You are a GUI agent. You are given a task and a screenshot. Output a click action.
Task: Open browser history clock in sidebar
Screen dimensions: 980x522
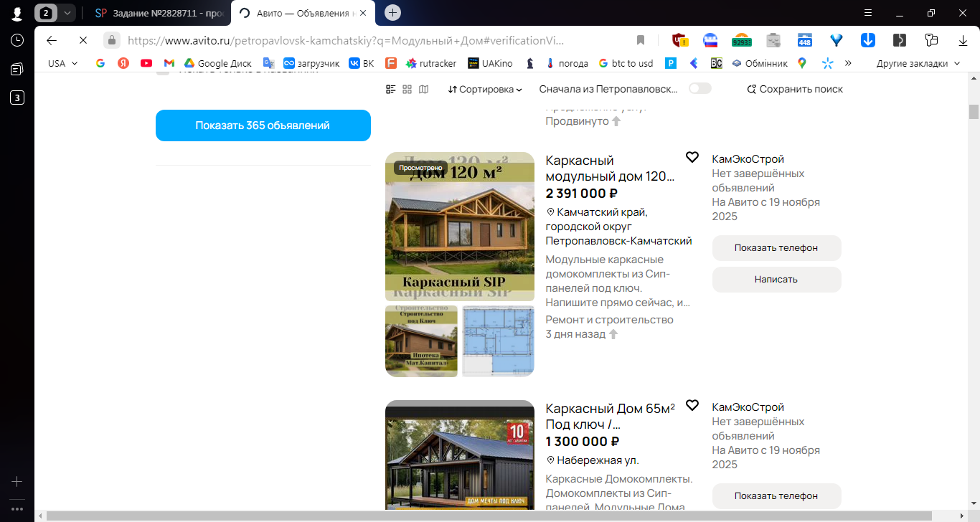(x=17, y=40)
